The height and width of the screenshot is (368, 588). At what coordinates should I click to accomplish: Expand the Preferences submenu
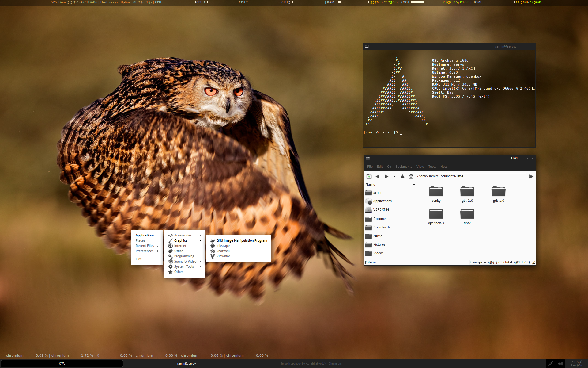pyautogui.click(x=147, y=251)
